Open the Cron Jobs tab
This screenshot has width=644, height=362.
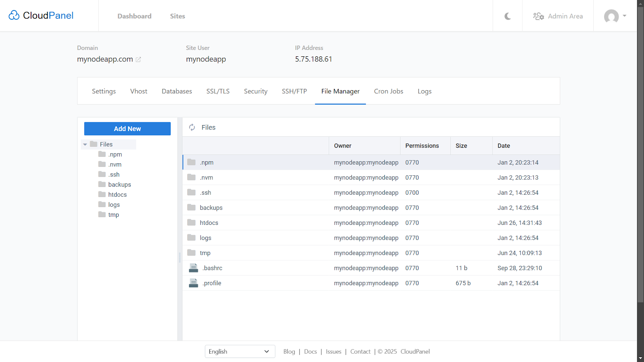388,91
